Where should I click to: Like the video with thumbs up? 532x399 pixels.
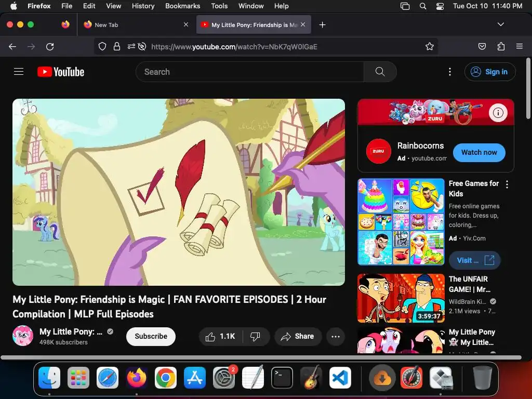point(220,337)
